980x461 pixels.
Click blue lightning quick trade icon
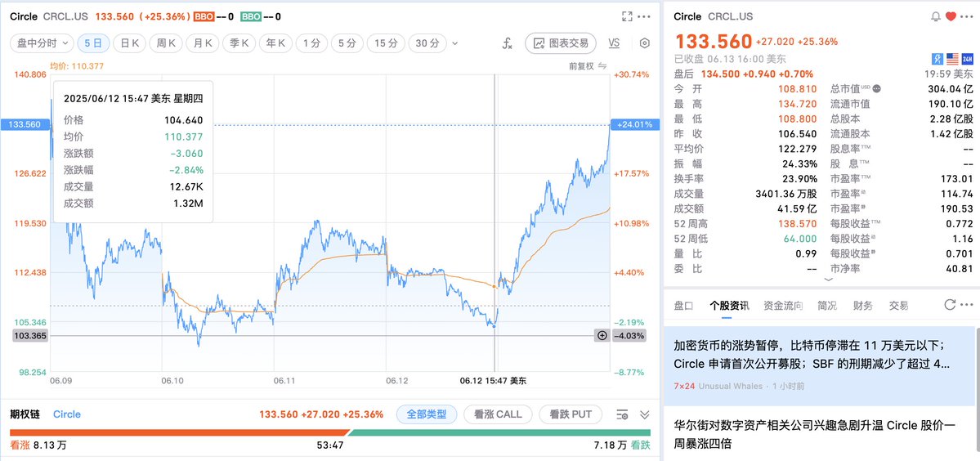937,59
